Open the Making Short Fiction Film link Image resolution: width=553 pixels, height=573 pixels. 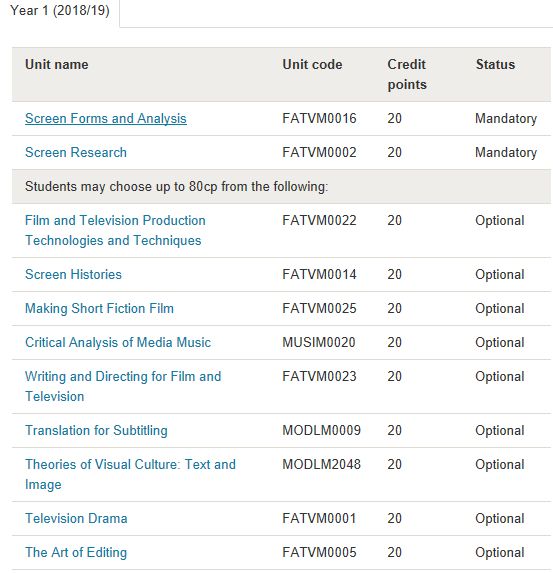[x=99, y=308]
